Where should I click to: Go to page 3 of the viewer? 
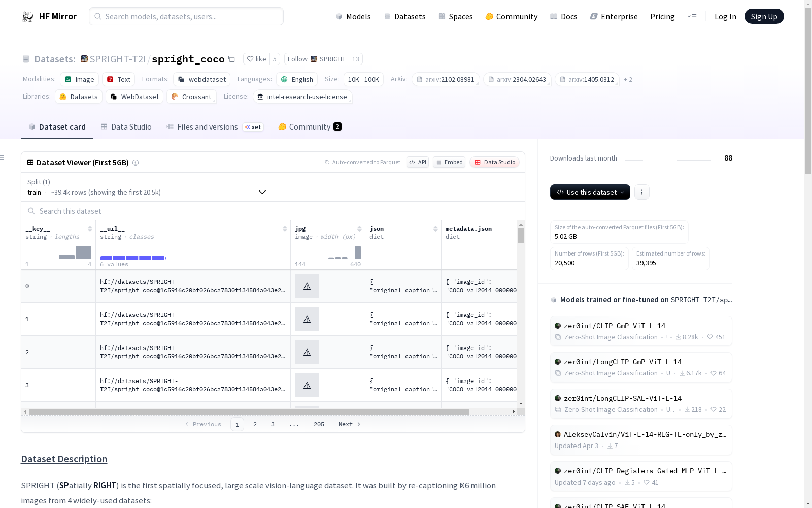(273, 424)
